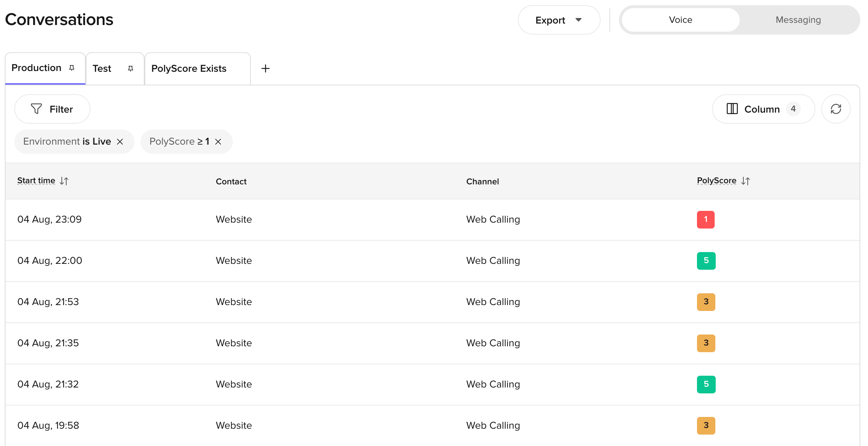Switch to the Test tab
The image size is (868, 446).
click(114, 69)
